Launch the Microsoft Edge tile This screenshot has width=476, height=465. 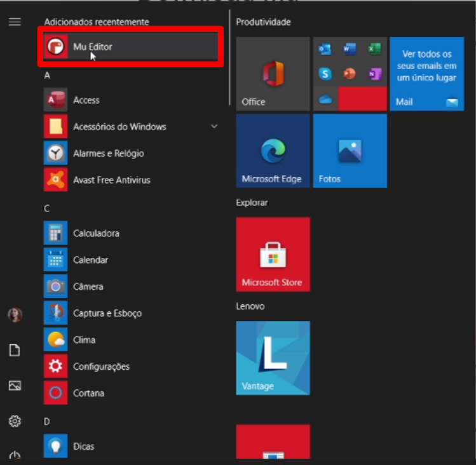pyautogui.click(x=273, y=151)
